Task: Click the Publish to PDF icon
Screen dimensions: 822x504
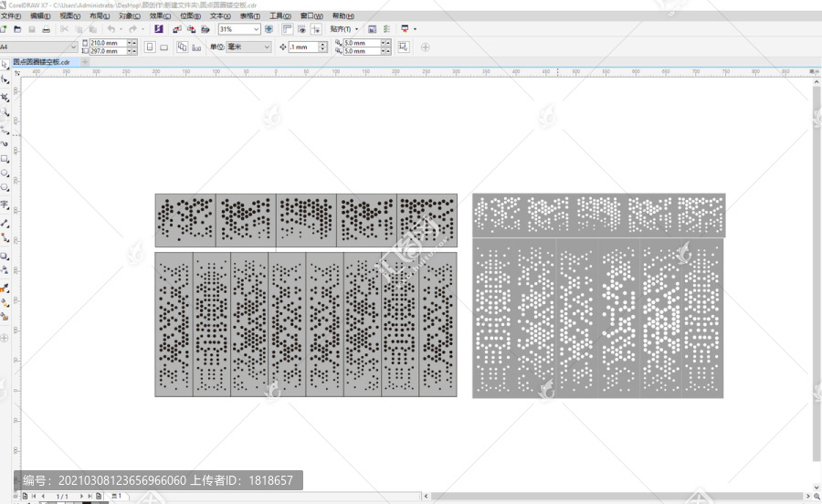Action: (205, 29)
